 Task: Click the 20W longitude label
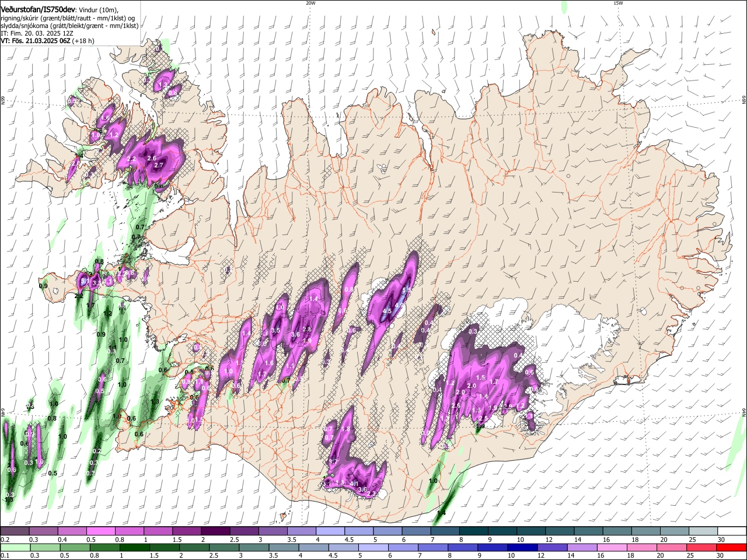[310, 3]
